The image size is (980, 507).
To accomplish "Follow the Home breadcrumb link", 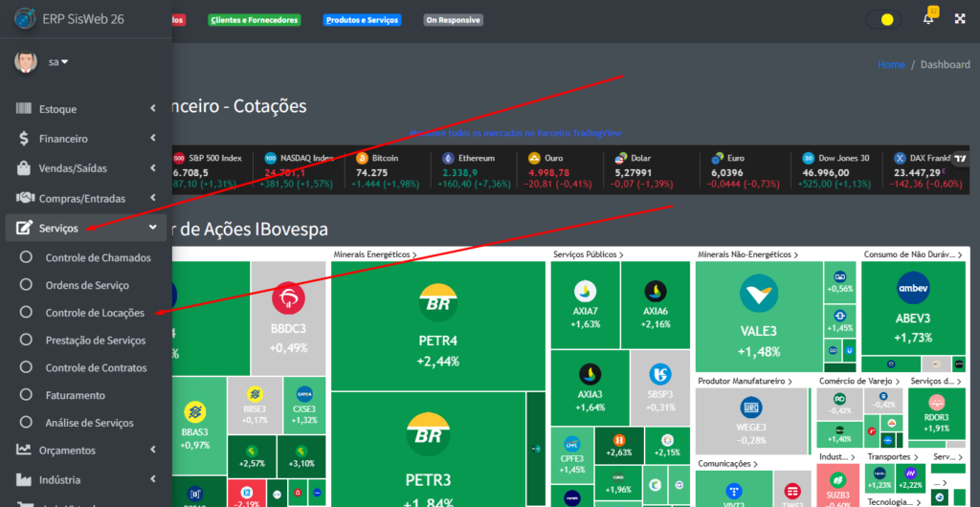I will pos(891,64).
